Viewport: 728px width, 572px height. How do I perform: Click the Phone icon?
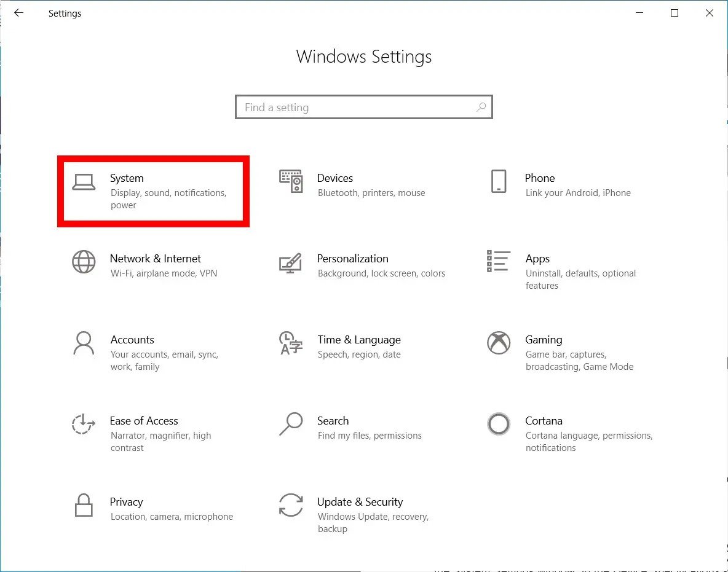(x=499, y=182)
